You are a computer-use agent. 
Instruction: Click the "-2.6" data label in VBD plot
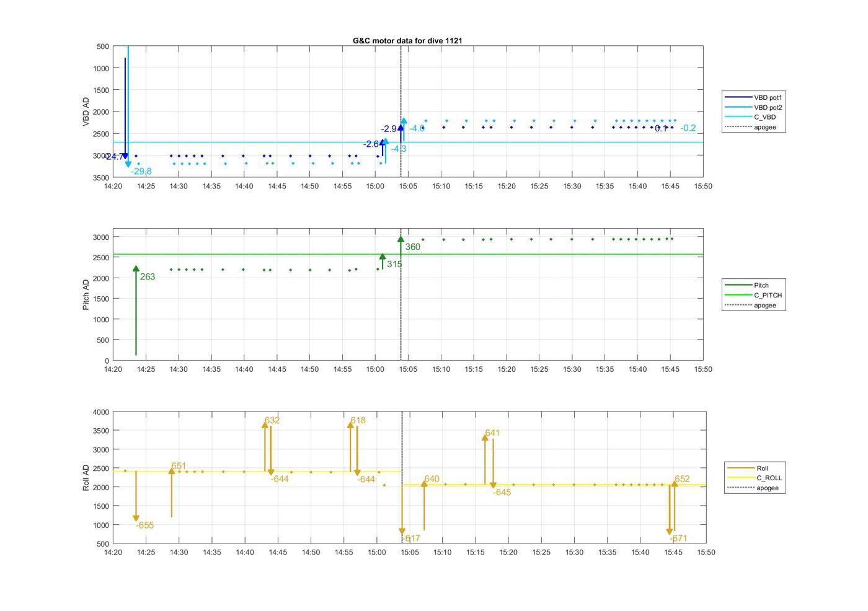pyautogui.click(x=371, y=144)
